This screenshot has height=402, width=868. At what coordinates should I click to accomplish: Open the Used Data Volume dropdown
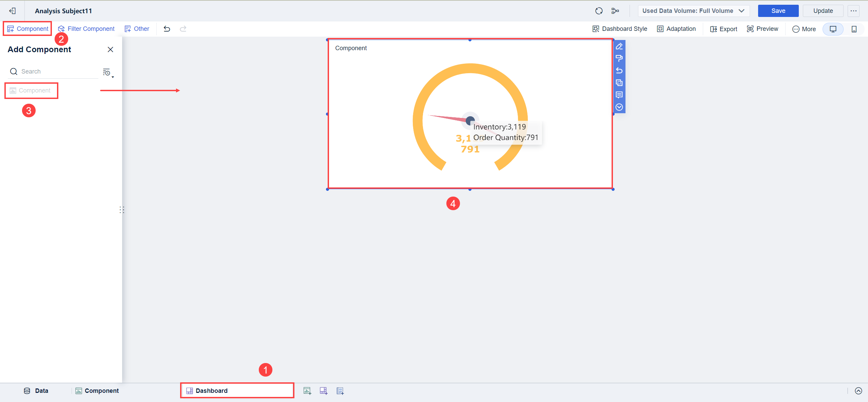[x=693, y=11]
